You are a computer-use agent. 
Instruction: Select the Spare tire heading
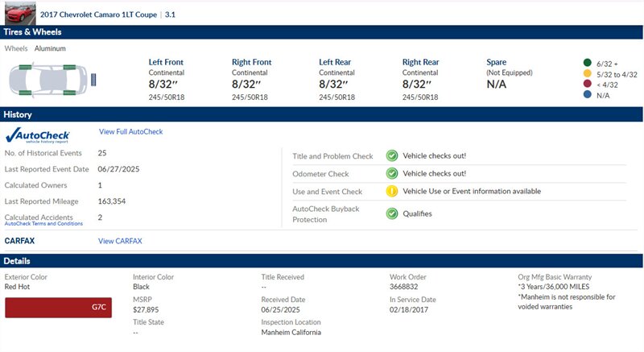[496, 62]
